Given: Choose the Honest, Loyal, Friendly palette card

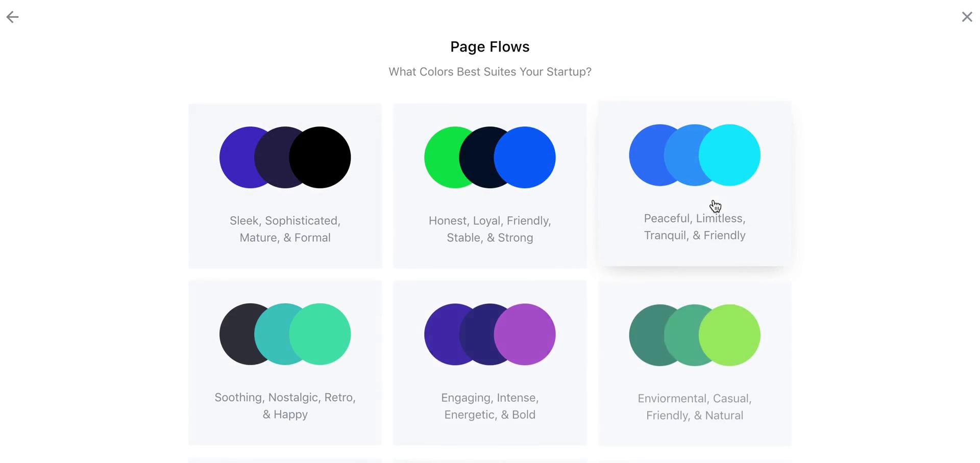Looking at the screenshot, I should (489, 186).
